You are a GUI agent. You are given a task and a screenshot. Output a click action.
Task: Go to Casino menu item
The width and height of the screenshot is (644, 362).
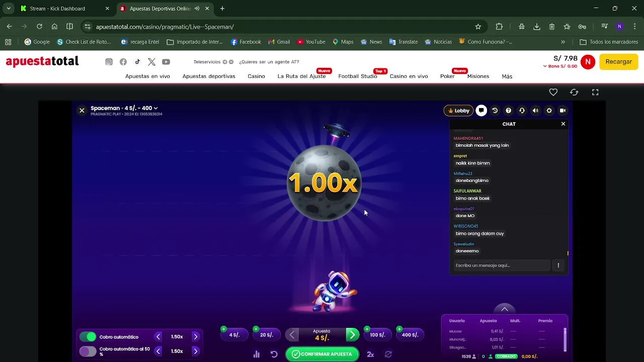point(256,76)
